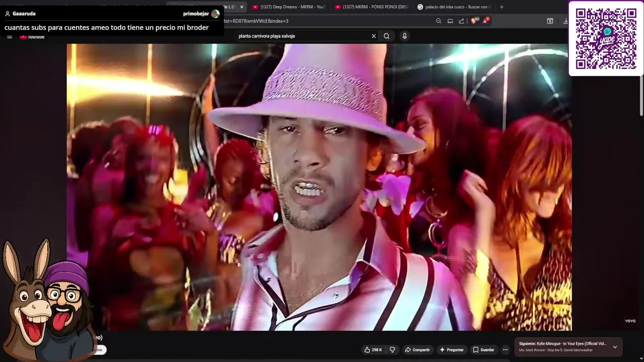644x362 pixels.
Task: Open the browser sidebar panel icon
Action: point(550,21)
